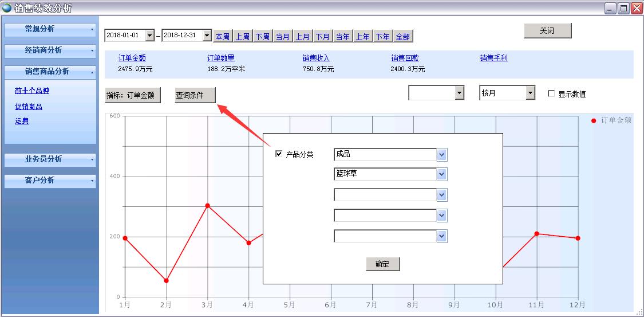Open the start date 2018-01-01 dropdown

click(150, 36)
